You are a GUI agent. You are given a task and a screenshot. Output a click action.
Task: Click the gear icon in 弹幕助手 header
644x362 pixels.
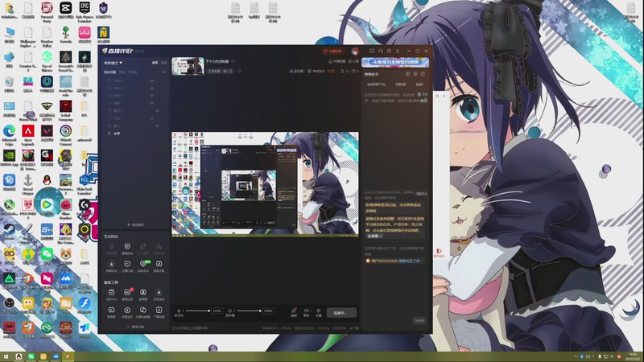pyautogui.click(x=415, y=74)
